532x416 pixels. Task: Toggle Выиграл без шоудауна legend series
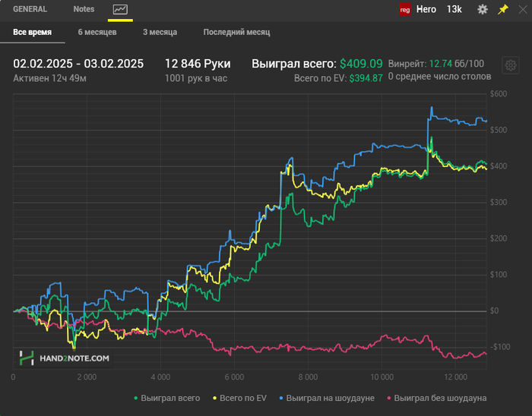click(437, 398)
